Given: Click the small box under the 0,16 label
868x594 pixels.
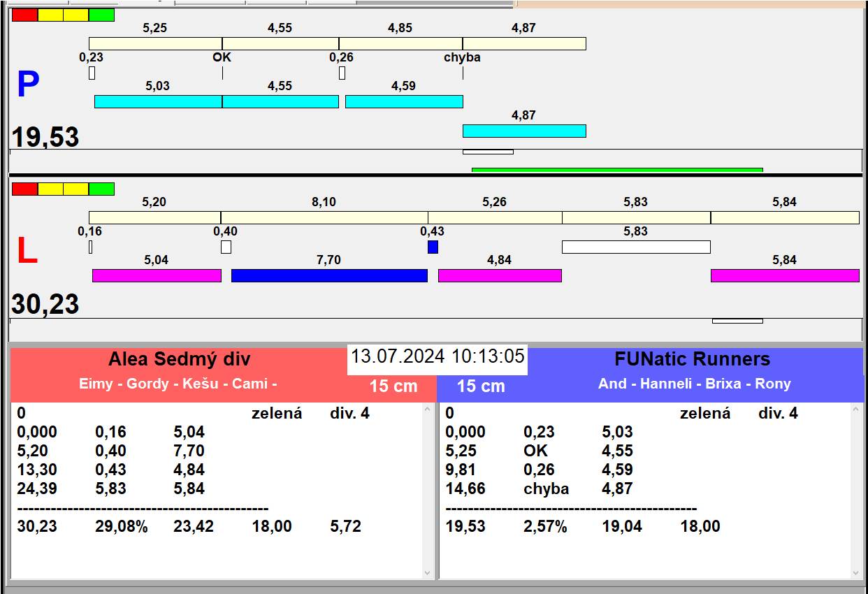Looking at the screenshot, I should coord(91,247).
